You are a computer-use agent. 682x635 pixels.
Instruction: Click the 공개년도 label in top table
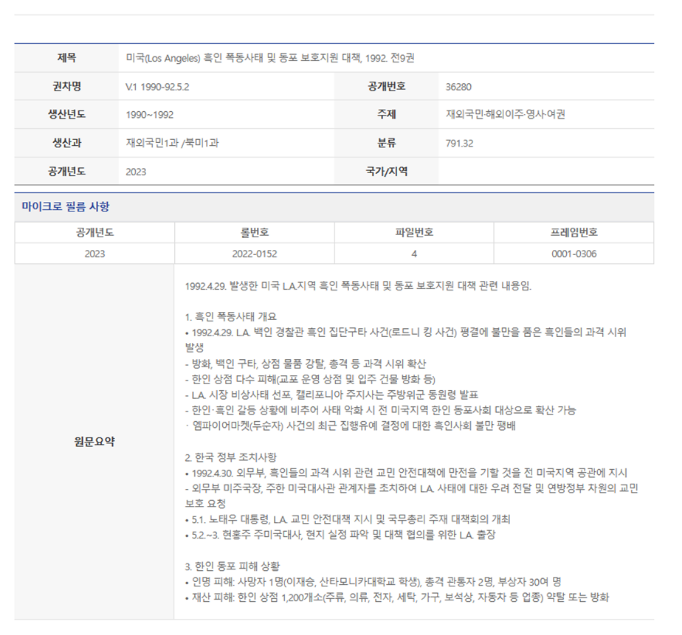[x=67, y=171]
